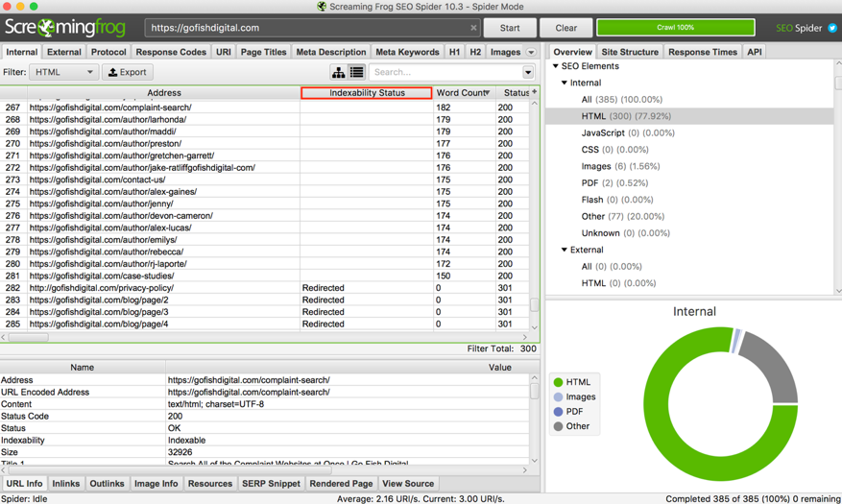Open the Rendered Page tab
The height and width of the screenshot is (504, 842).
[341, 484]
